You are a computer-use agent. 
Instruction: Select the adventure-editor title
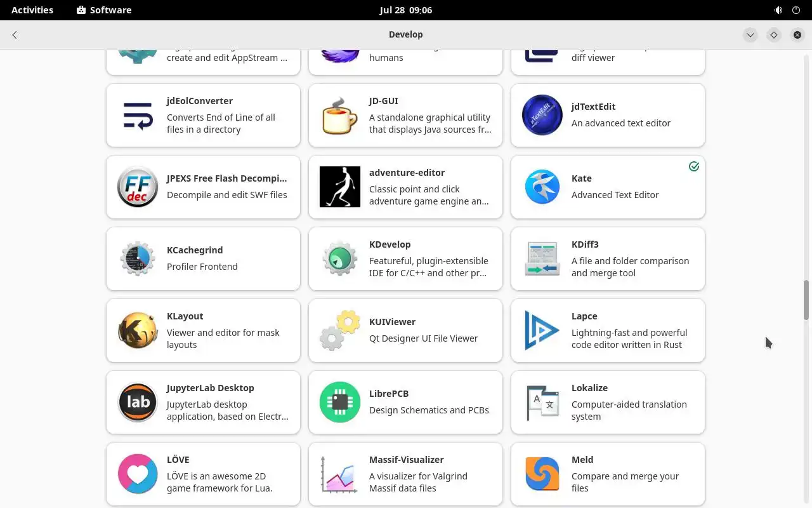(x=407, y=173)
